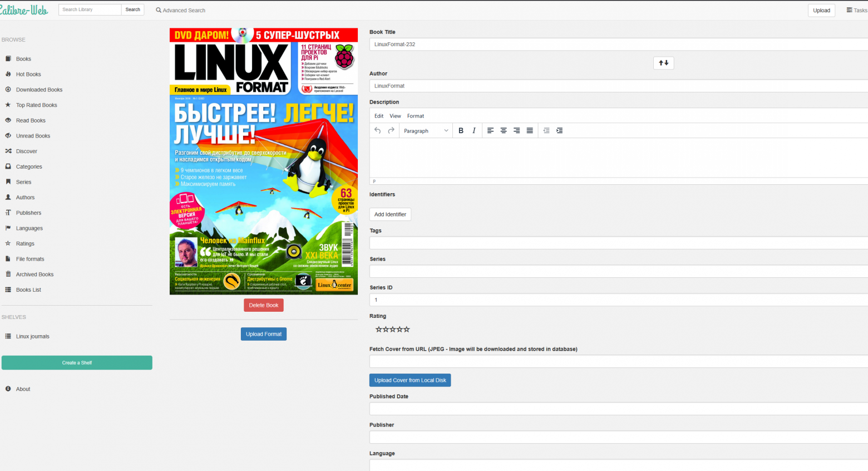This screenshot has width=868, height=471.
Task: Set rating to three stars
Action: point(393,330)
